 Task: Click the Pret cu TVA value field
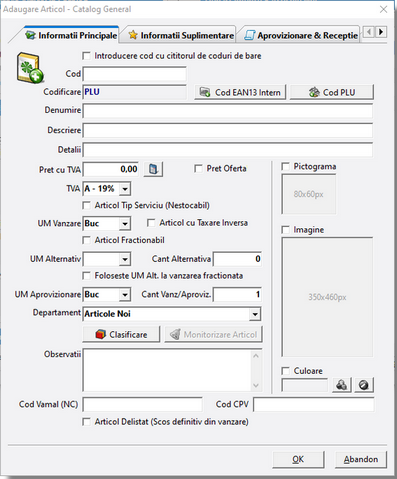click(x=111, y=169)
